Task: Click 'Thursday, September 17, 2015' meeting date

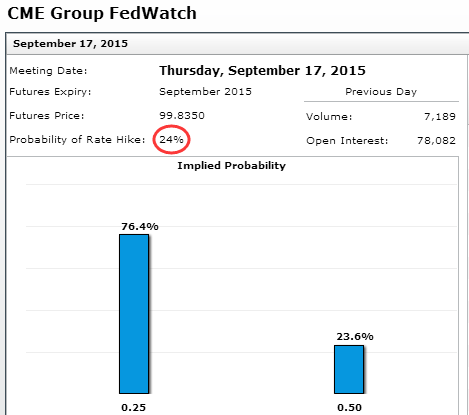Action: (x=262, y=71)
